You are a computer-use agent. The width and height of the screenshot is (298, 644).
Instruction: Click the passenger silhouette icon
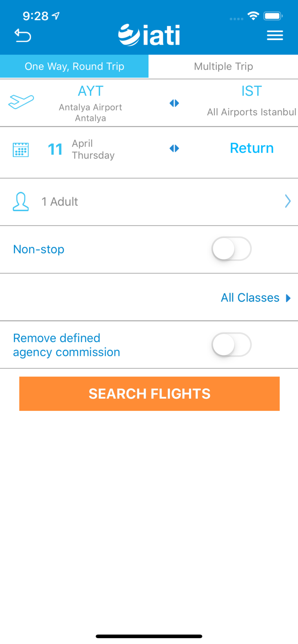[x=21, y=201]
